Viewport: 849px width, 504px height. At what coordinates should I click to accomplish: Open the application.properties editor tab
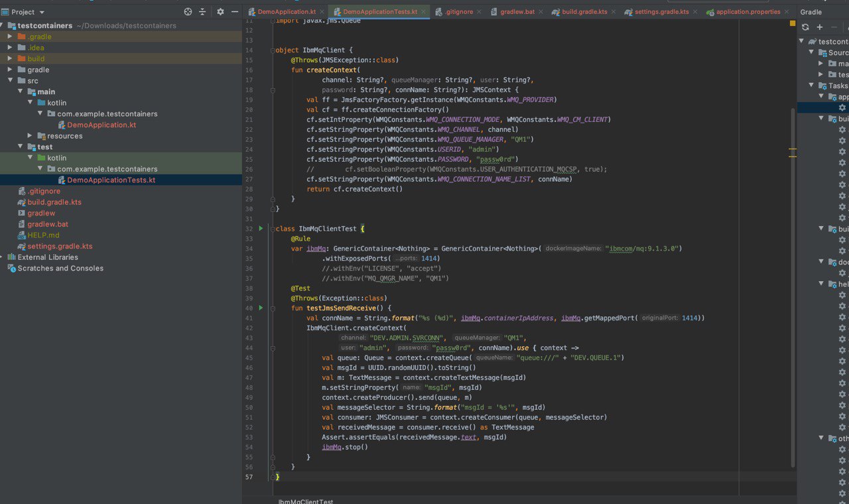click(748, 12)
